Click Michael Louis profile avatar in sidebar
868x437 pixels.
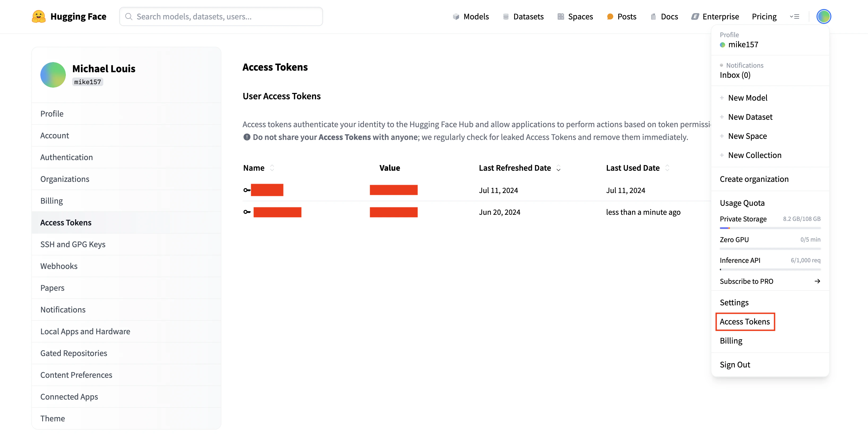(x=53, y=75)
